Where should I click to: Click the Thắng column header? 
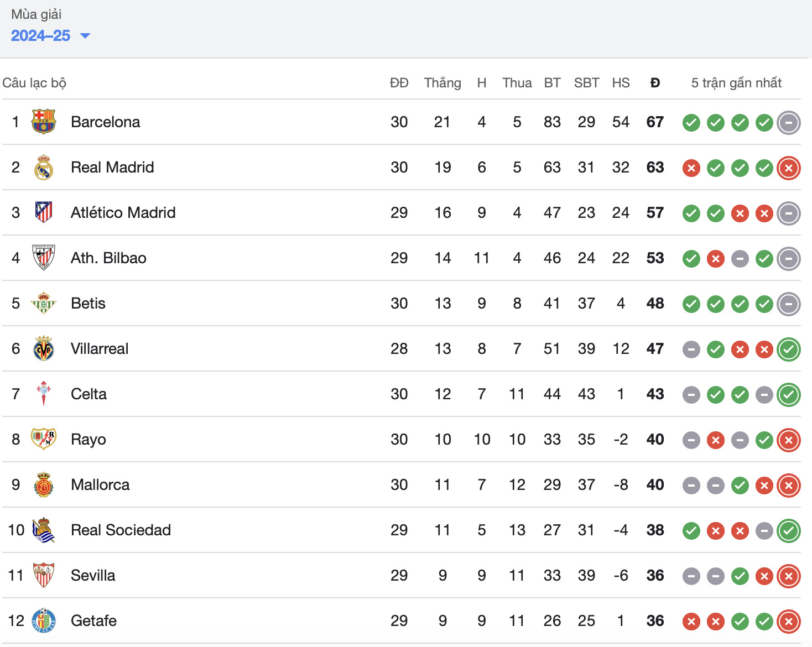tap(443, 83)
